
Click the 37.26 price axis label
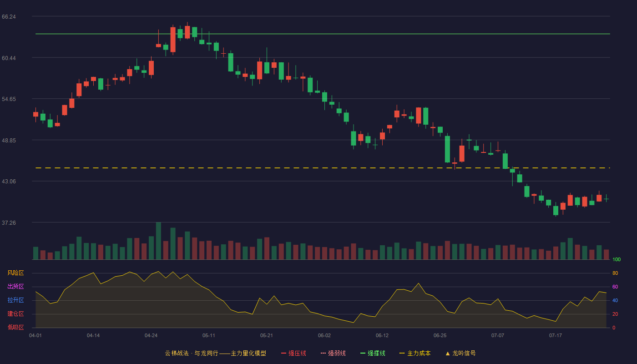[9, 223]
